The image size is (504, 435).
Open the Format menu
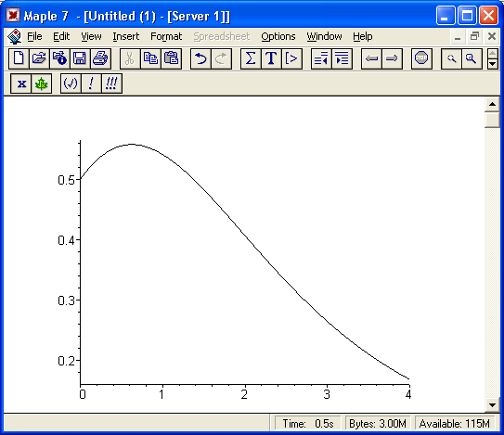click(x=166, y=36)
